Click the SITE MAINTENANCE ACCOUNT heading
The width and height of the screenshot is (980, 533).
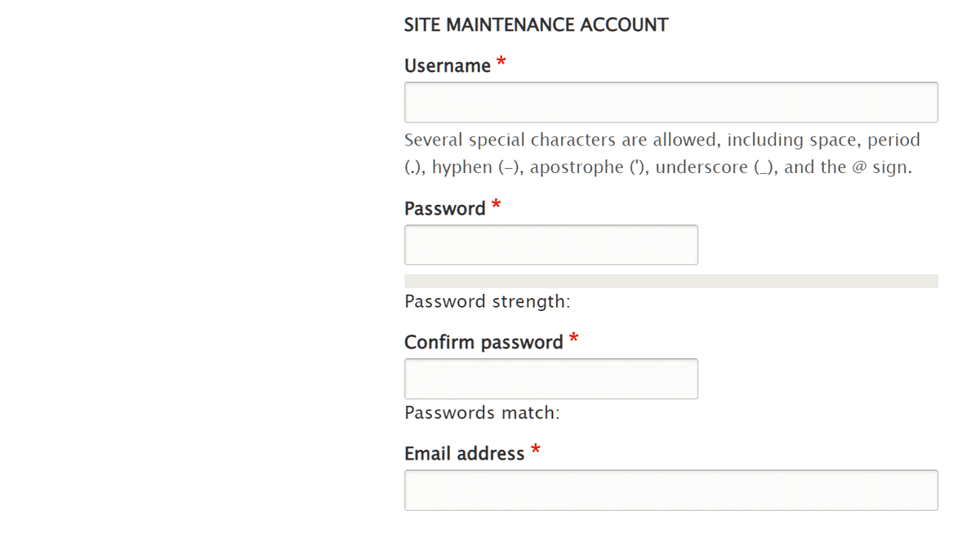536,25
